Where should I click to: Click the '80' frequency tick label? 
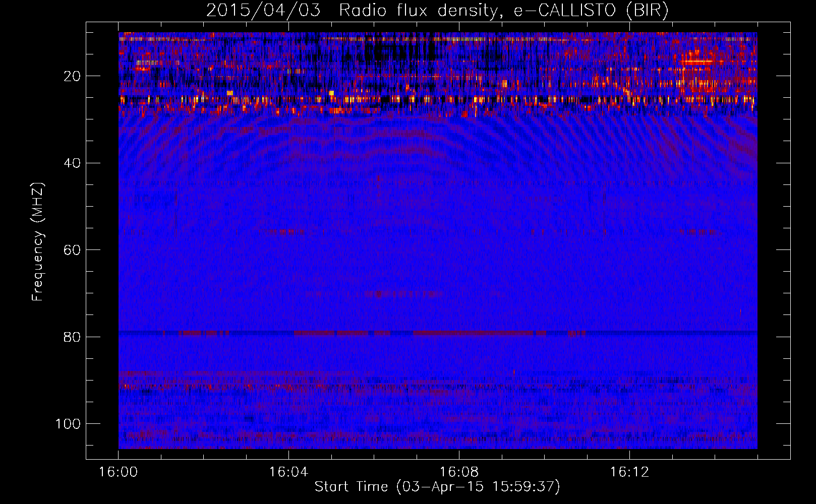[x=73, y=337]
